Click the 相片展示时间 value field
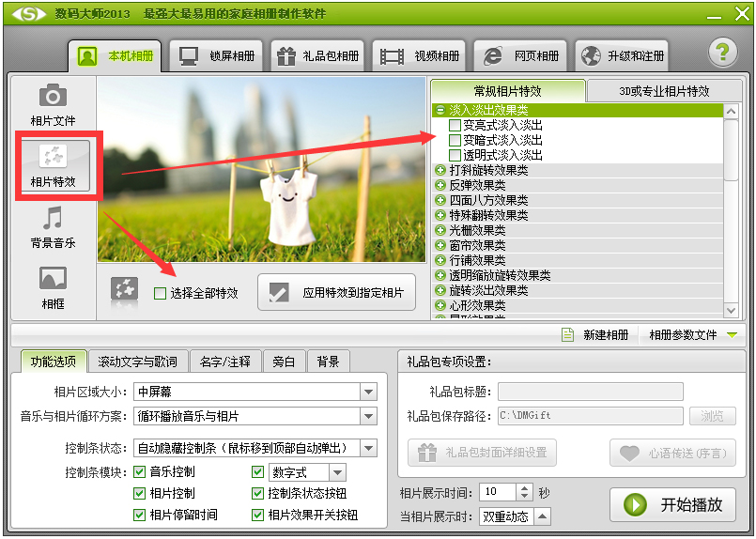 (x=498, y=492)
